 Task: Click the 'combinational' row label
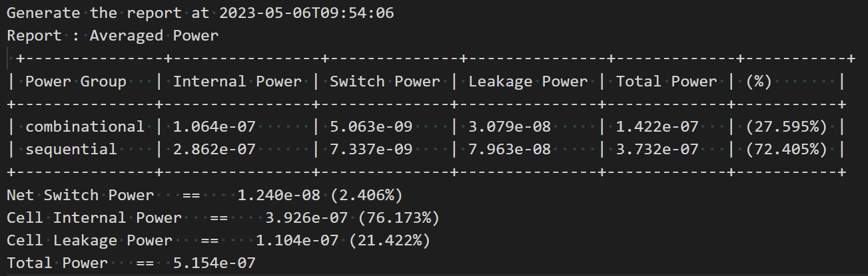(x=85, y=126)
